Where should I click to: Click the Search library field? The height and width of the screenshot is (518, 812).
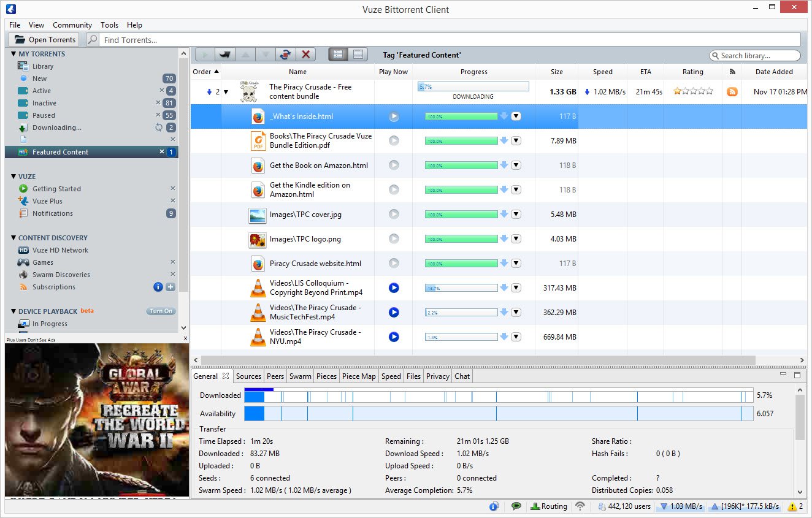755,55
